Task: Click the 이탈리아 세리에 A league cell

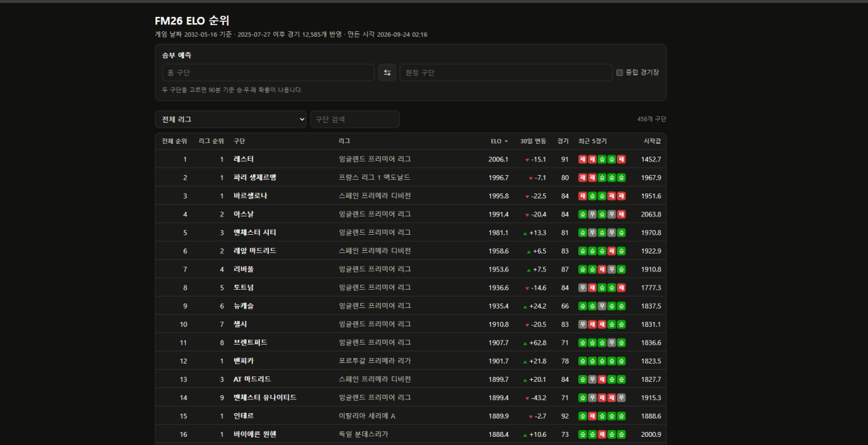Action: [367, 416]
